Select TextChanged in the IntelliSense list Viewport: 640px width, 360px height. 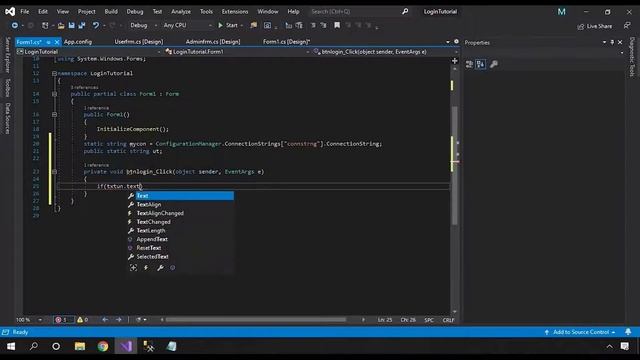point(180,222)
